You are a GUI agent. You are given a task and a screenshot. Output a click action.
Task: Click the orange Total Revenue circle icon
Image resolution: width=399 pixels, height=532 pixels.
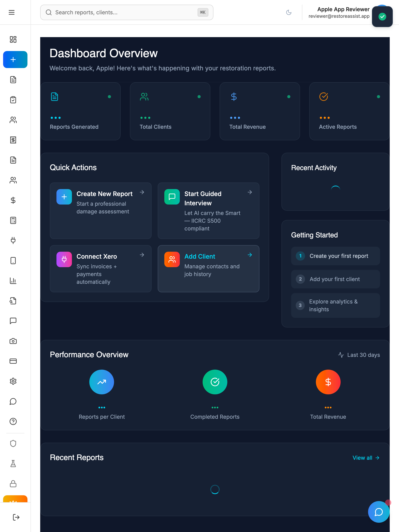click(x=328, y=382)
